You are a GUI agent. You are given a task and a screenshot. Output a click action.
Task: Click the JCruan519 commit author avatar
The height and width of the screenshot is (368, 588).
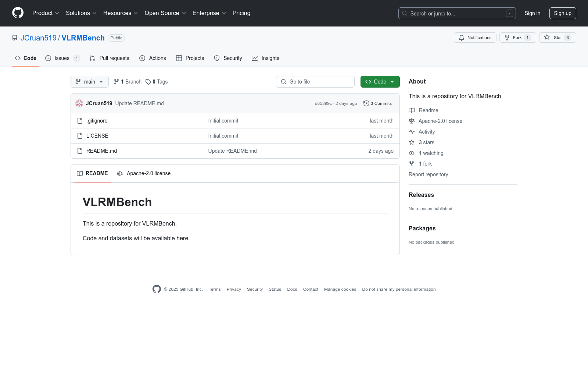[x=79, y=103]
